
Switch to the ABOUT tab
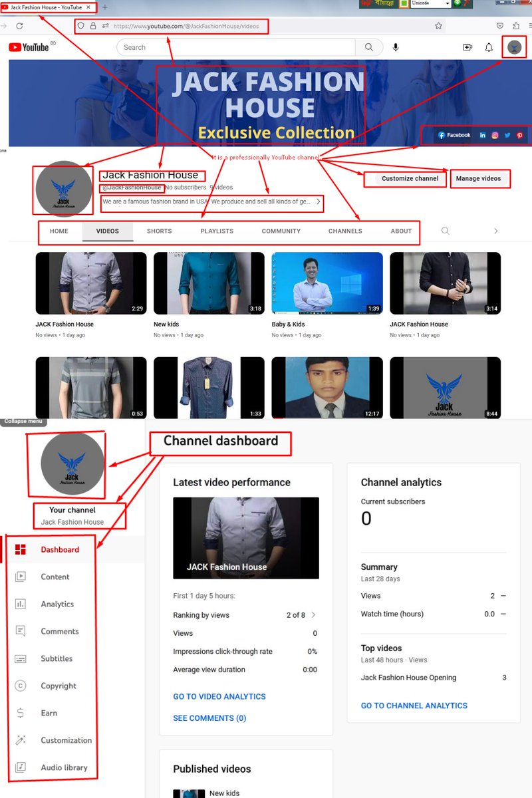(x=401, y=231)
